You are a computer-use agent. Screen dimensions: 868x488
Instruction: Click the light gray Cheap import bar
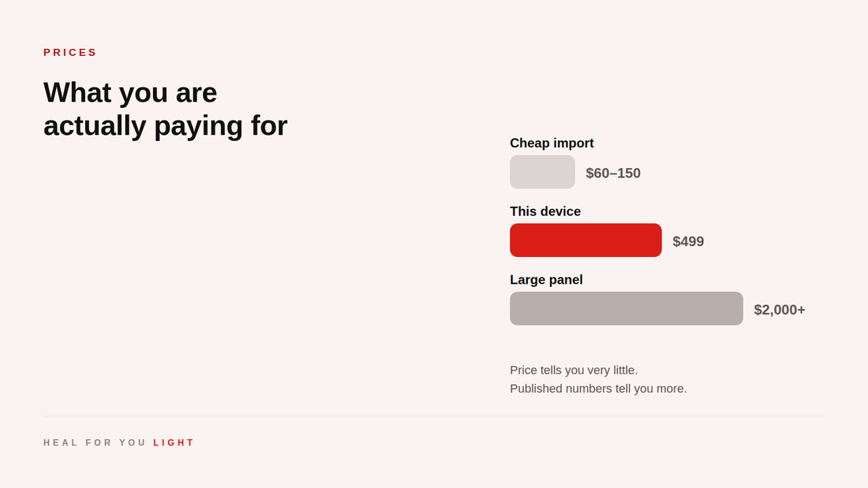tap(542, 172)
